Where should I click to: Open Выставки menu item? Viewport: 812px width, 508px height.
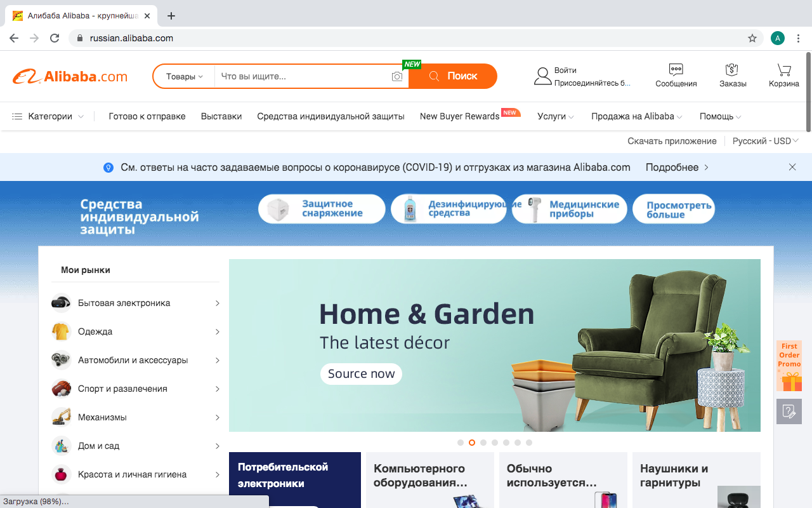(221, 116)
